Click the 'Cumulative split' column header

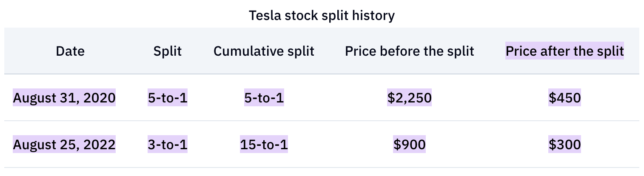tap(264, 51)
